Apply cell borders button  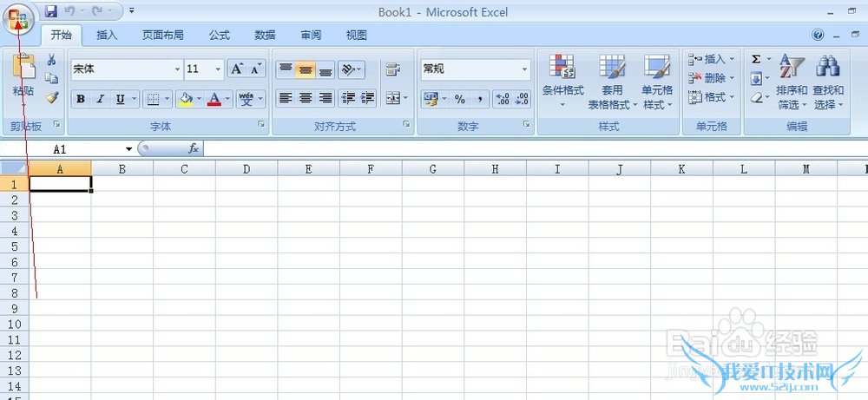[152, 99]
